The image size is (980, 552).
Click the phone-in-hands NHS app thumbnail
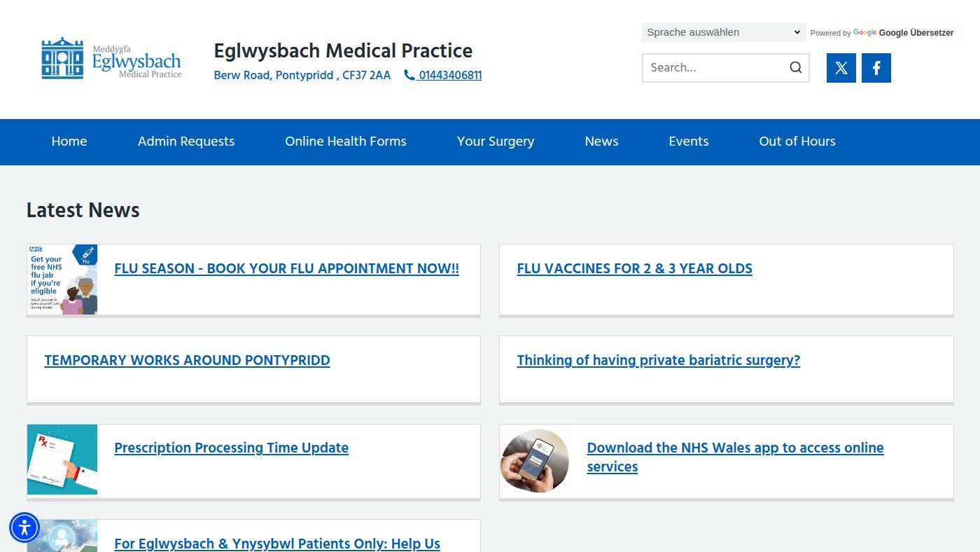[x=535, y=461]
